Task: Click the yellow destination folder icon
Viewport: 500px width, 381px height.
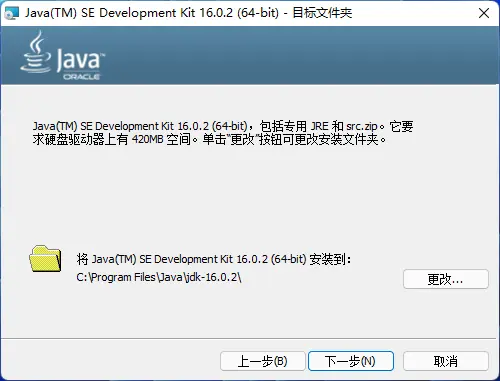Action: [45, 259]
